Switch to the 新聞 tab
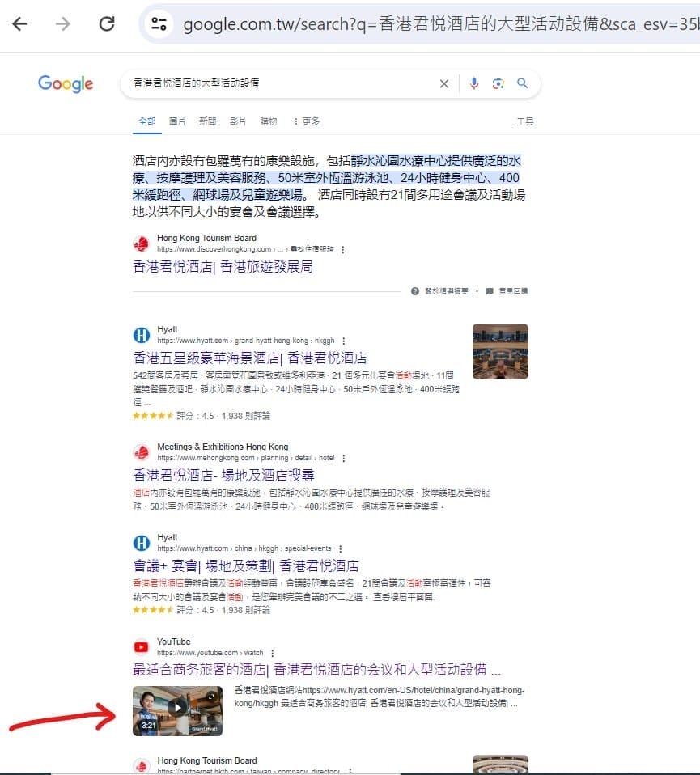The width and height of the screenshot is (700, 775). coord(207,121)
